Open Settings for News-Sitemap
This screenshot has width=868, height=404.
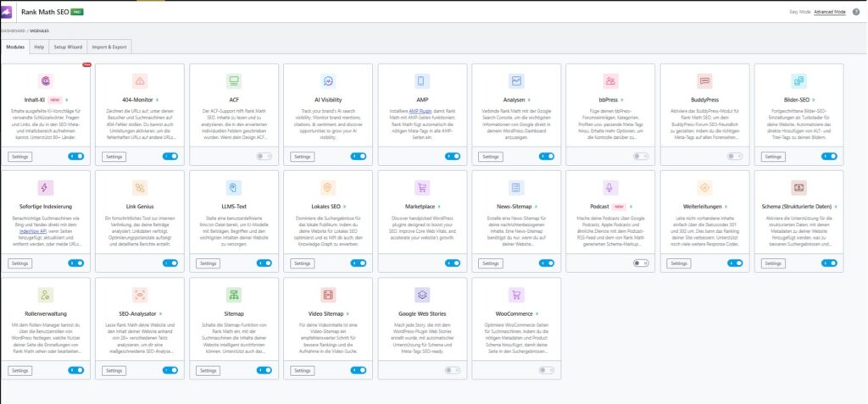pyautogui.click(x=491, y=263)
